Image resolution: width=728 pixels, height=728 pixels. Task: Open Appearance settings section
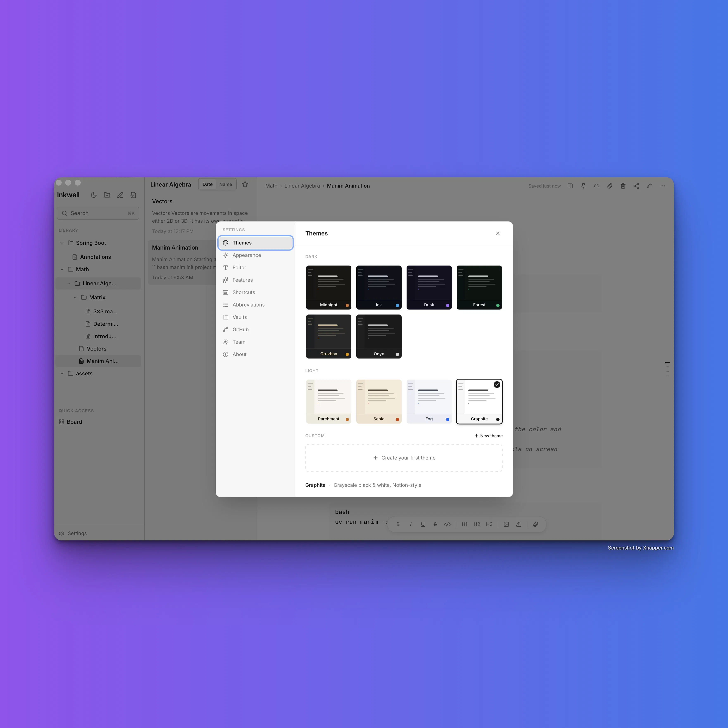256,255
